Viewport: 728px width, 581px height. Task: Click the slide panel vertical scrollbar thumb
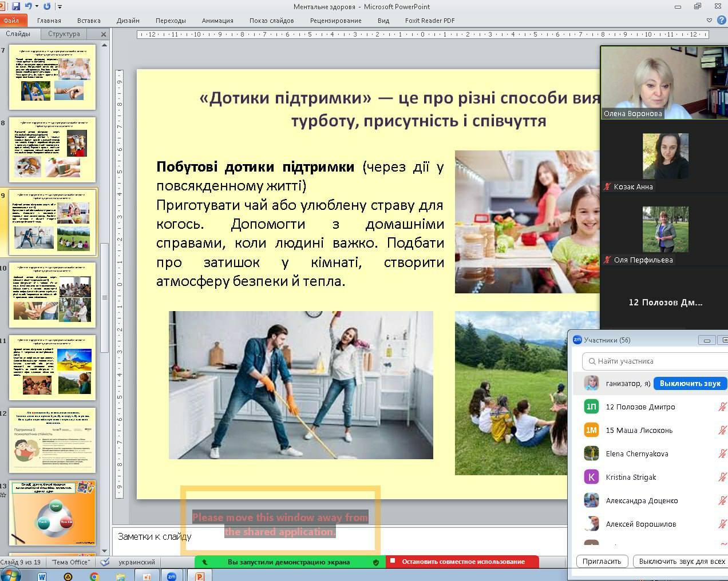point(104,297)
